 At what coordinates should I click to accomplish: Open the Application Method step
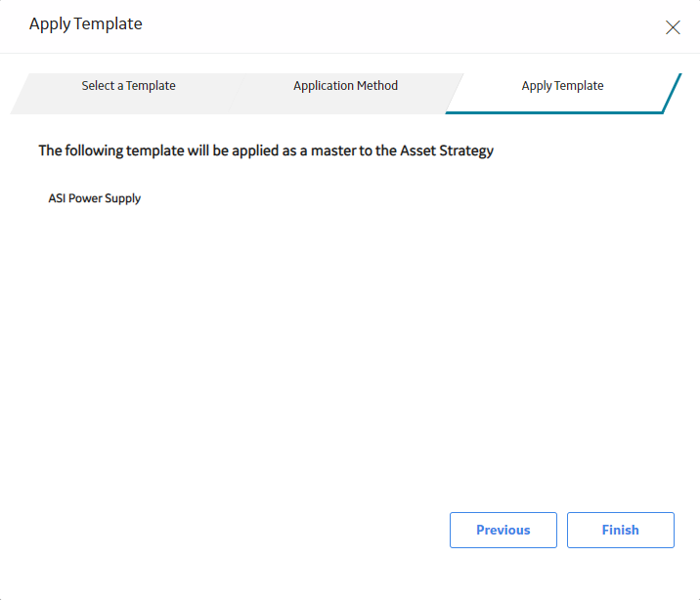pyautogui.click(x=345, y=86)
